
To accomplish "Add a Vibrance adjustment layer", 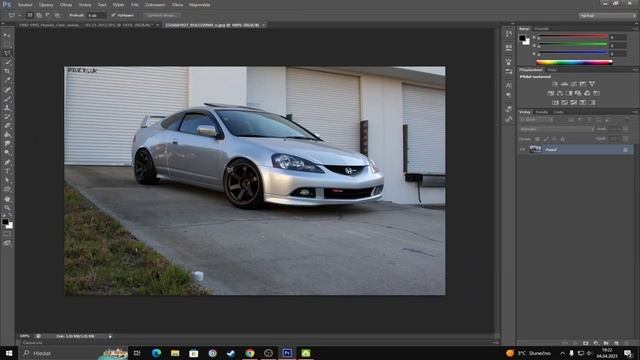I will click(592, 84).
